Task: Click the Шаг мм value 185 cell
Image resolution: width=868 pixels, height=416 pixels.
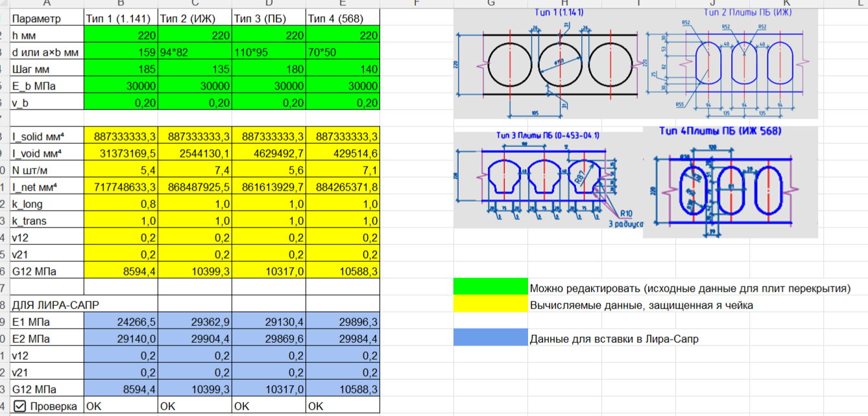Action: tap(121, 69)
